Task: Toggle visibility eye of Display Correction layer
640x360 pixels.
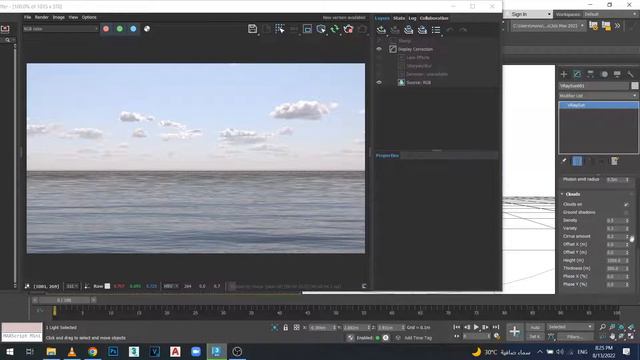Action: [x=379, y=49]
